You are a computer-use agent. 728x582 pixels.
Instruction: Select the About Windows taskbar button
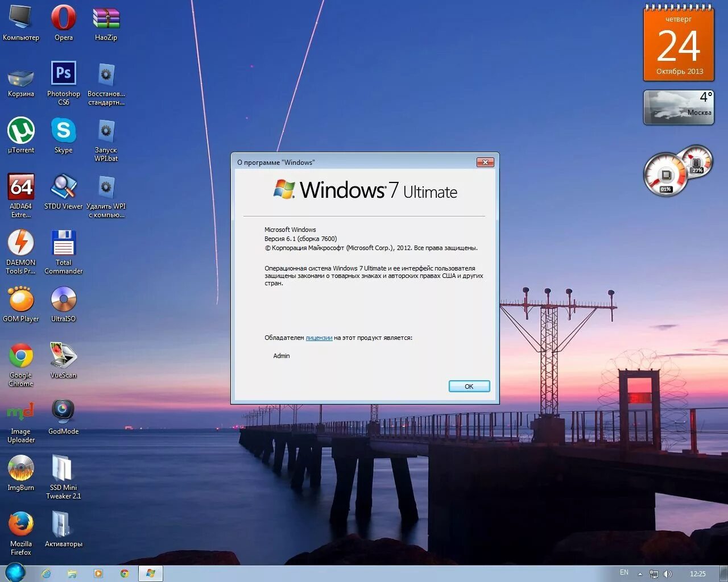click(151, 573)
